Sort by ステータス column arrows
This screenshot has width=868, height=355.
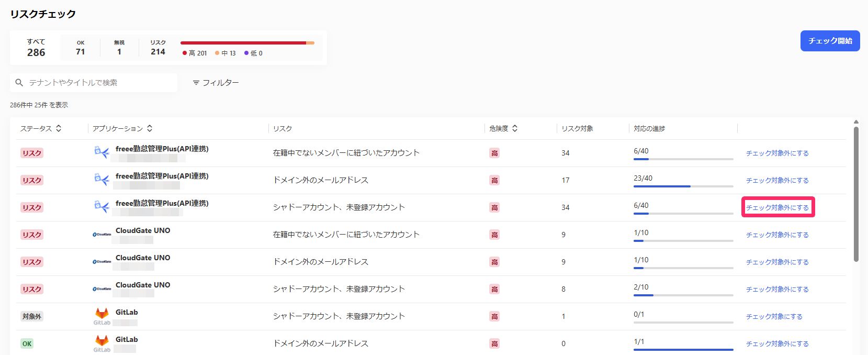tap(59, 128)
